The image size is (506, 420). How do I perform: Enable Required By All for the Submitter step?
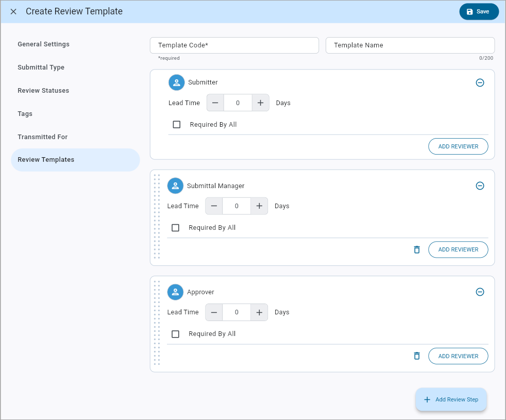[x=176, y=124]
